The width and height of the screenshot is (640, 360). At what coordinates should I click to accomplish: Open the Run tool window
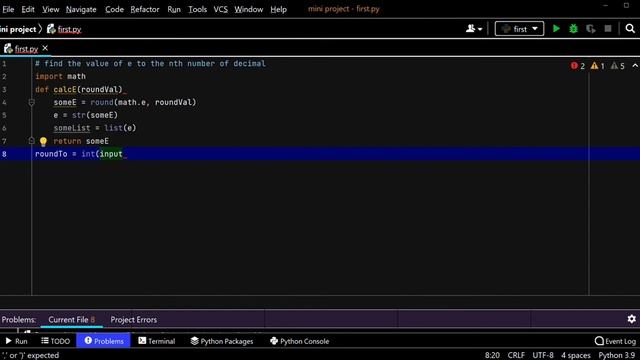click(x=16, y=341)
